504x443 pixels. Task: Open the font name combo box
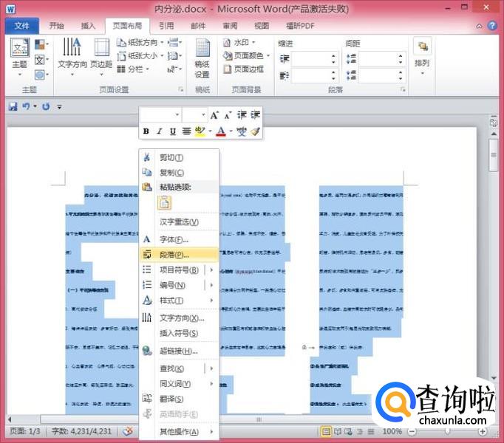point(160,115)
